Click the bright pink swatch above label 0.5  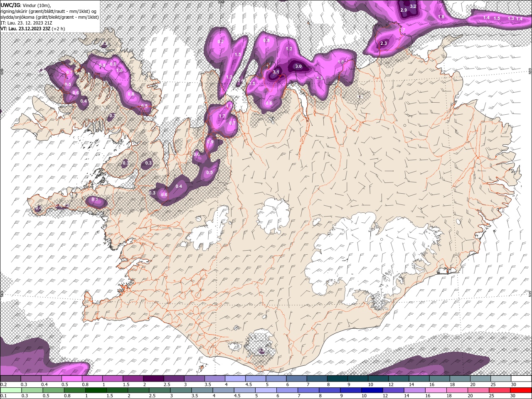click(71, 379)
